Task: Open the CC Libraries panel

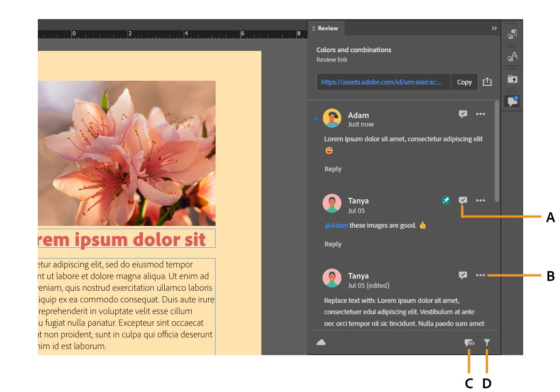Action: [x=511, y=78]
